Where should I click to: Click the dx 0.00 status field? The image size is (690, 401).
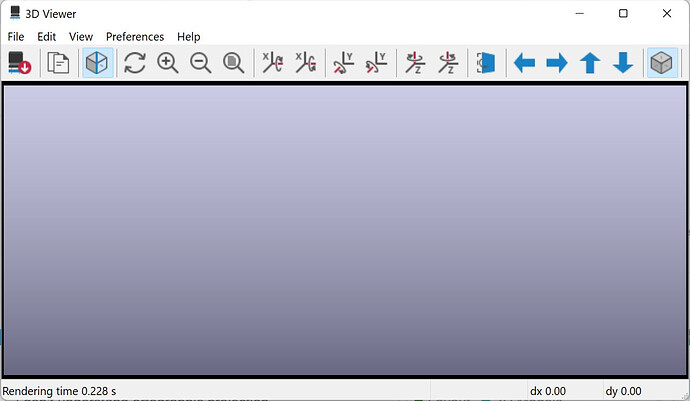[548, 391]
